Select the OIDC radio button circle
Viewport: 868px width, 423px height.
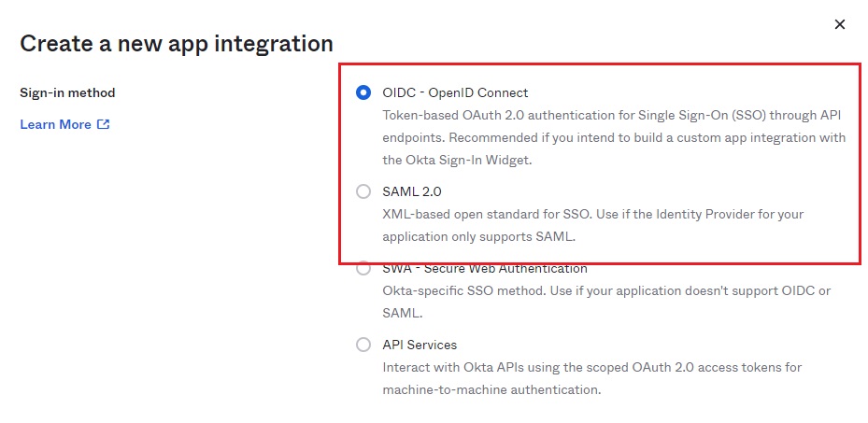point(363,92)
